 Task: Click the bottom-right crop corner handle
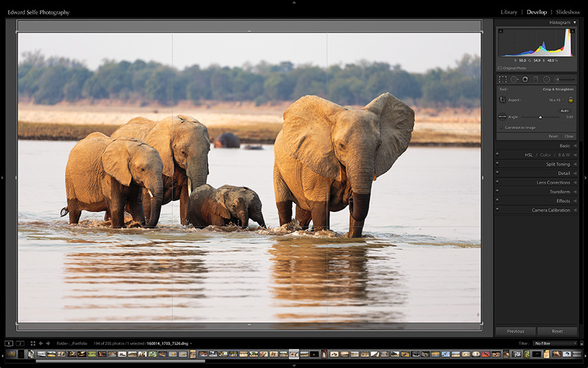coord(481,323)
